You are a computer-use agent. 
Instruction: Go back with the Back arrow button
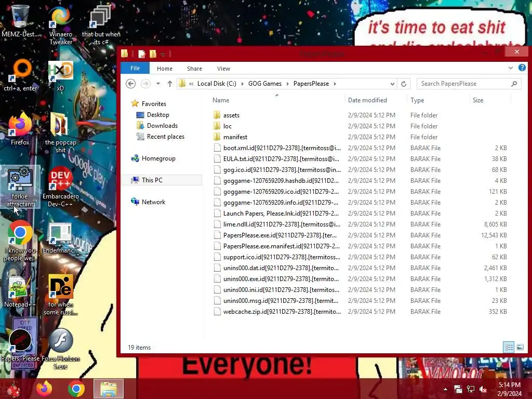tap(130, 84)
